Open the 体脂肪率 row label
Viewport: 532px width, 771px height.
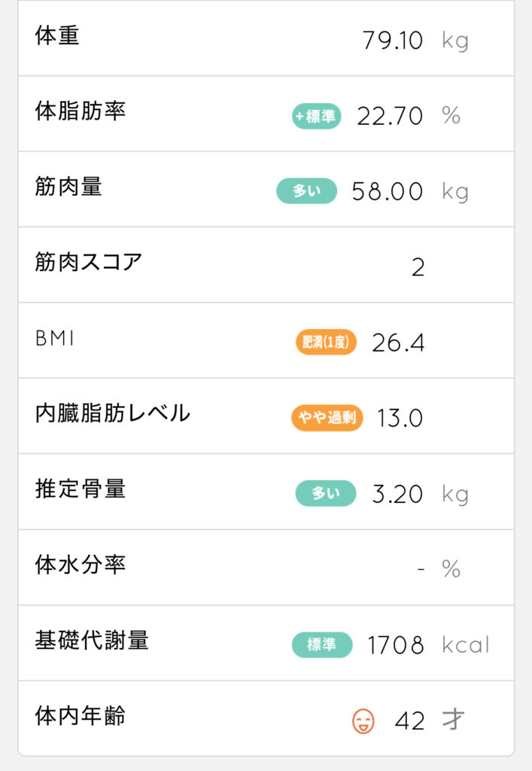pos(80,111)
